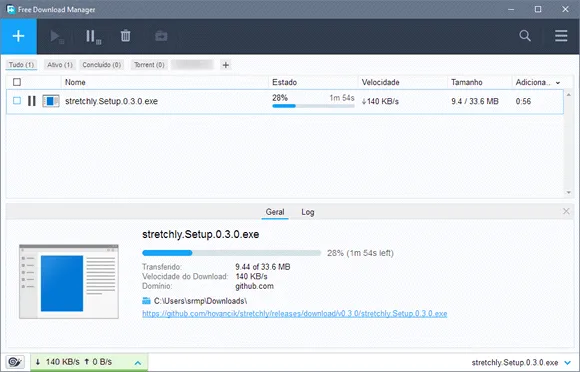The image size is (580, 372).
Task: Click the 140 KB/s speed cell
Action: 380,101
